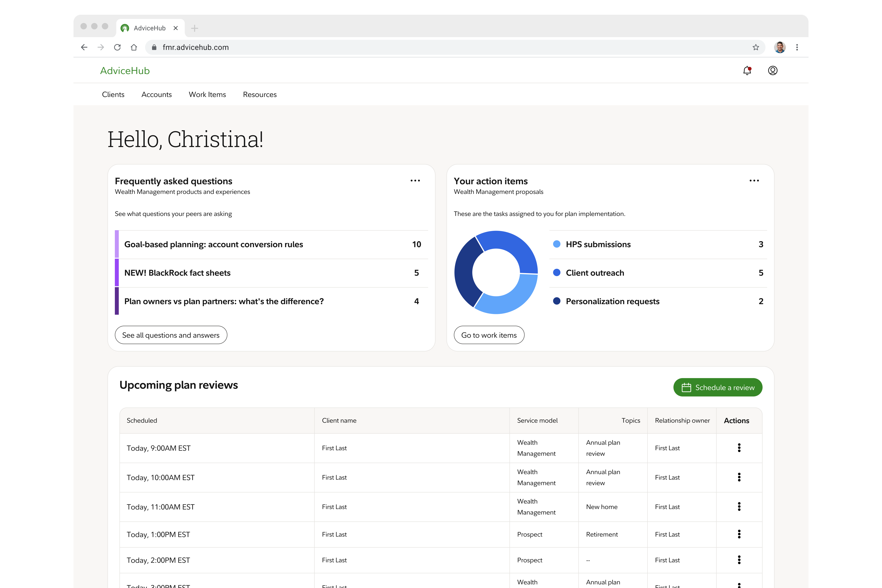Go to browser home icon
Image resolution: width=882 pixels, height=588 pixels.
coord(134,47)
